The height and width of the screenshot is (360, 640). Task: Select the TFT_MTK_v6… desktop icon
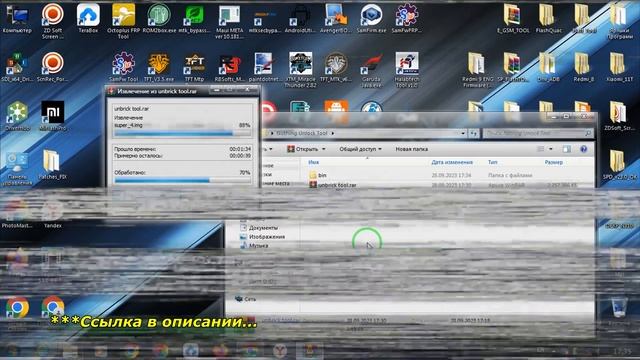[x=336, y=67]
